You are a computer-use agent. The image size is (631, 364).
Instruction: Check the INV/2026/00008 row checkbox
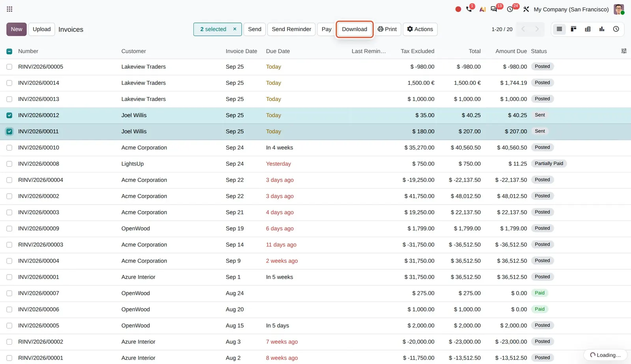pyautogui.click(x=9, y=164)
